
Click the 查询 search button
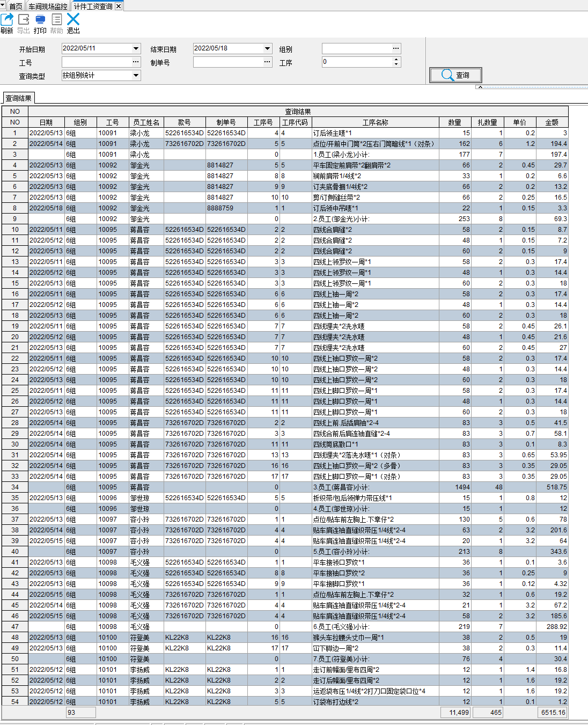coord(455,75)
